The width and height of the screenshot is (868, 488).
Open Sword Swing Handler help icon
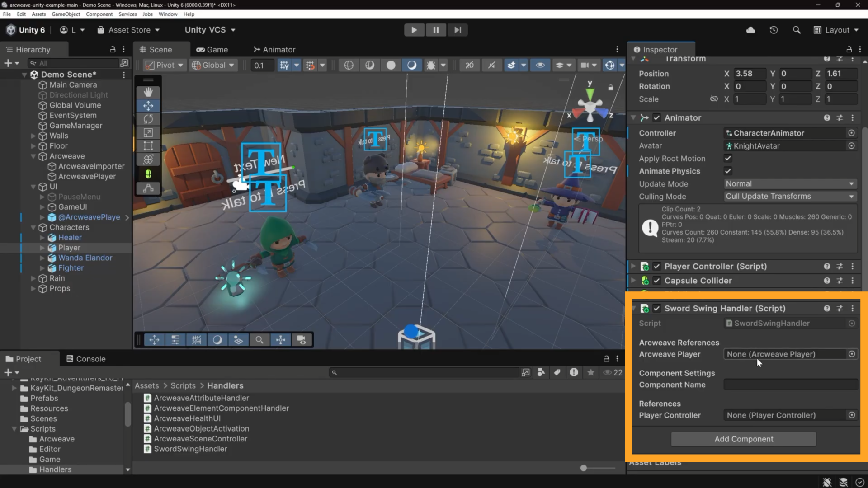click(827, 309)
